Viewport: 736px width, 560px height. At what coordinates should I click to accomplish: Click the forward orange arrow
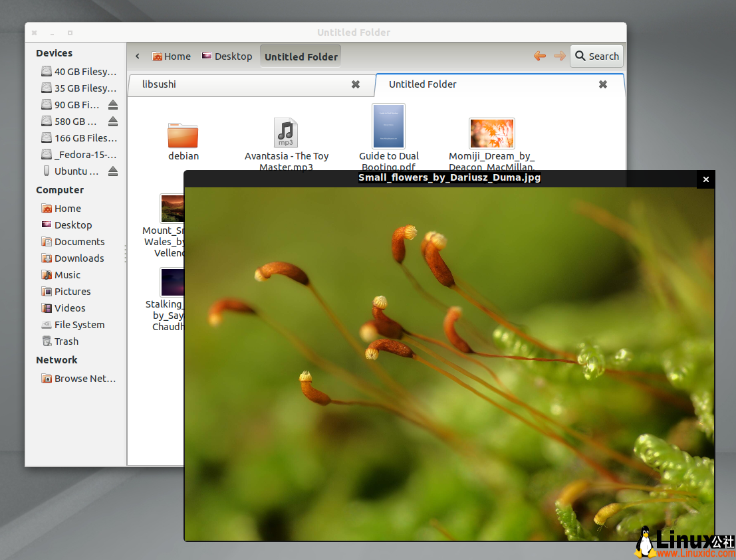tap(560, 56)
